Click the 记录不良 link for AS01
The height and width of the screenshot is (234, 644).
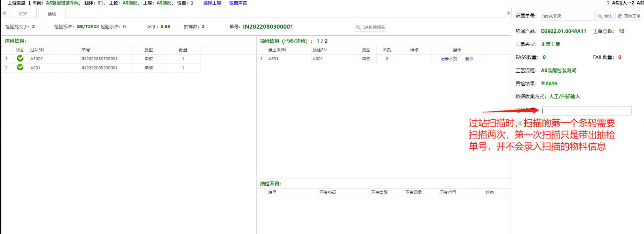448,59
